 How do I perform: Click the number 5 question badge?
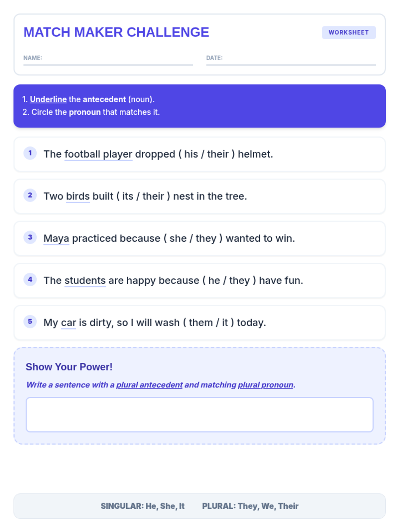[30, 322]
